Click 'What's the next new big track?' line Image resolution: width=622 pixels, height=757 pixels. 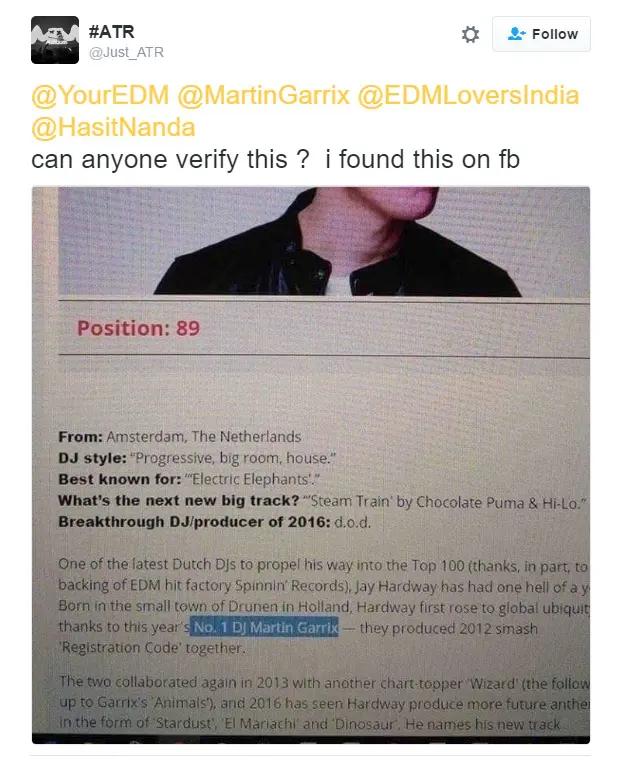(x=322, y=501)
